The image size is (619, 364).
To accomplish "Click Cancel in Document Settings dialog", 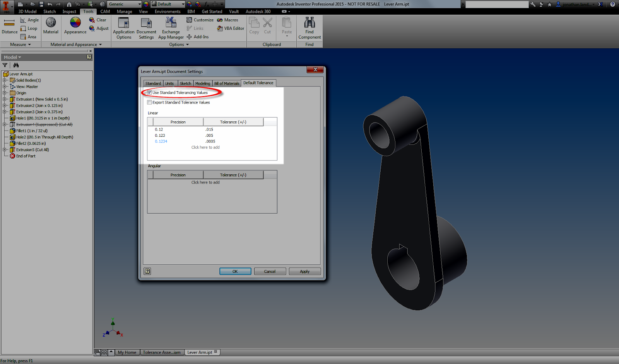I will [270, 271].
